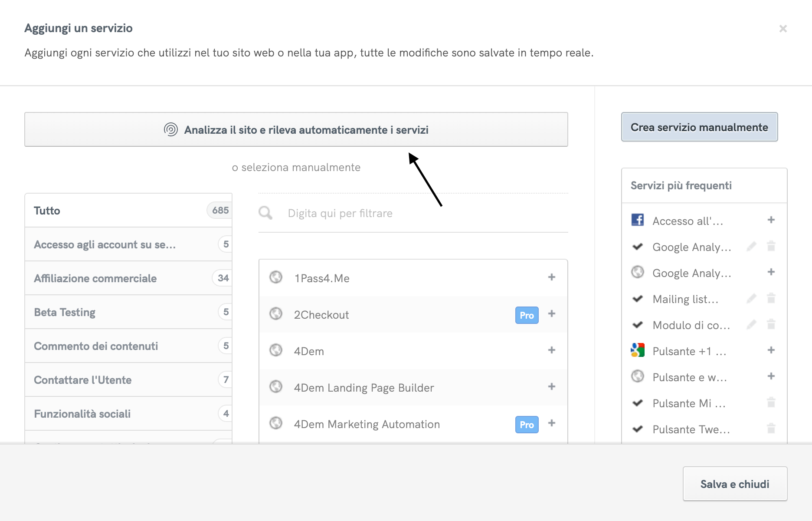Screen dimensions: 812x521
Task: Click the trash icon next to Mailing list
Action: pos(772,298)
